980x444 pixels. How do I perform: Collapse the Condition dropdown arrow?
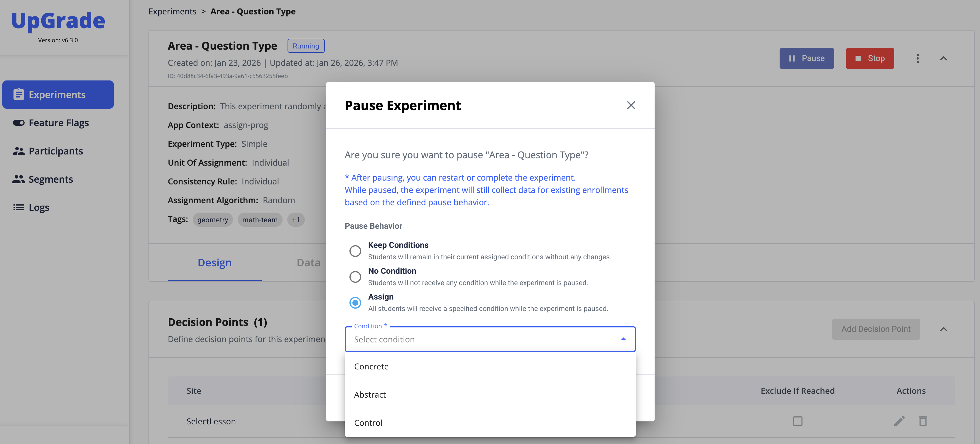tap(623, 339)
